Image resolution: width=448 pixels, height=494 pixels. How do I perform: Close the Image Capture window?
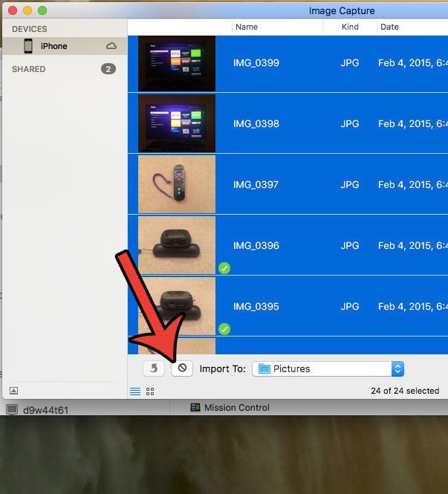[x=13, y=10]
